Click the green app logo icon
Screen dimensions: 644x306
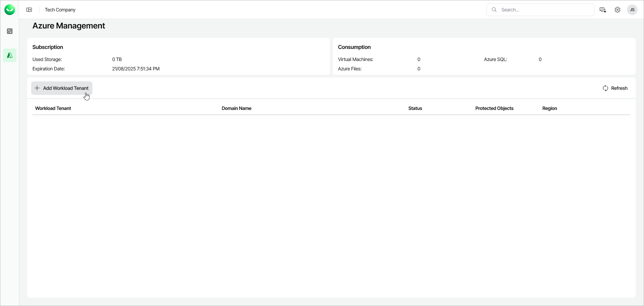tap(10, 10)
